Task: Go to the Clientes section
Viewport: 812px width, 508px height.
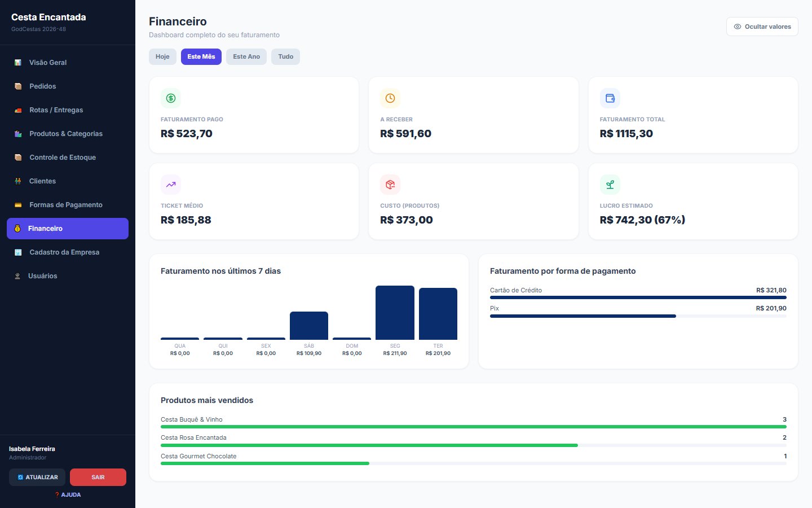Action: coord(68,181)
